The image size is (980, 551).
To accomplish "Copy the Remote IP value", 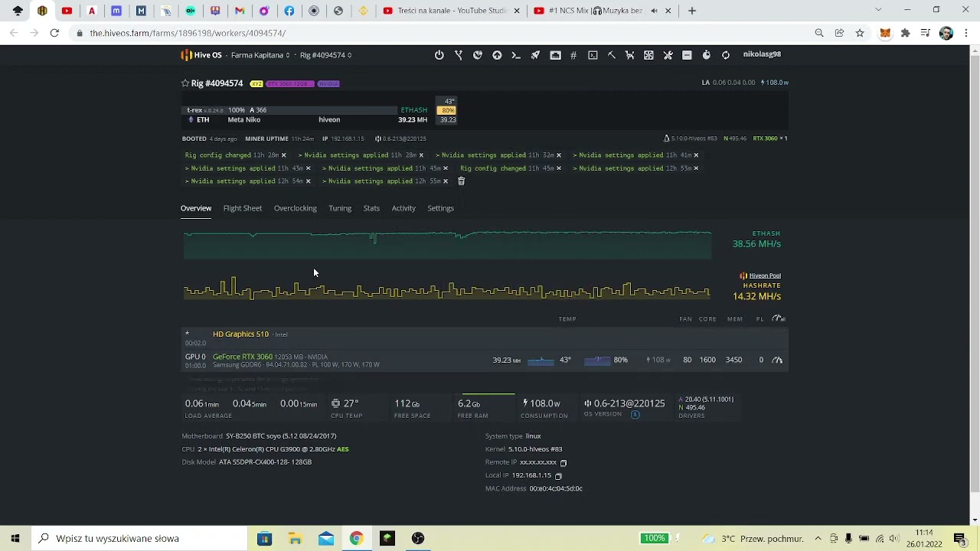I will click(x=563, y=463).
